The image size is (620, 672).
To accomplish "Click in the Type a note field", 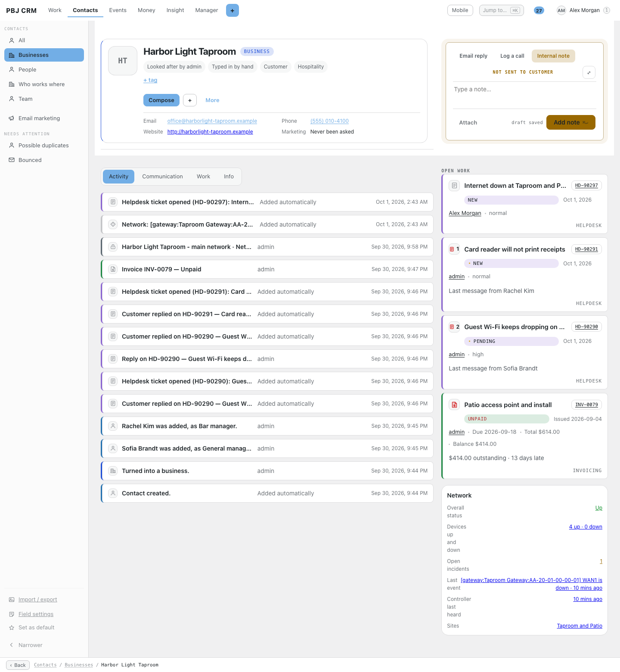I will (524, 95).
